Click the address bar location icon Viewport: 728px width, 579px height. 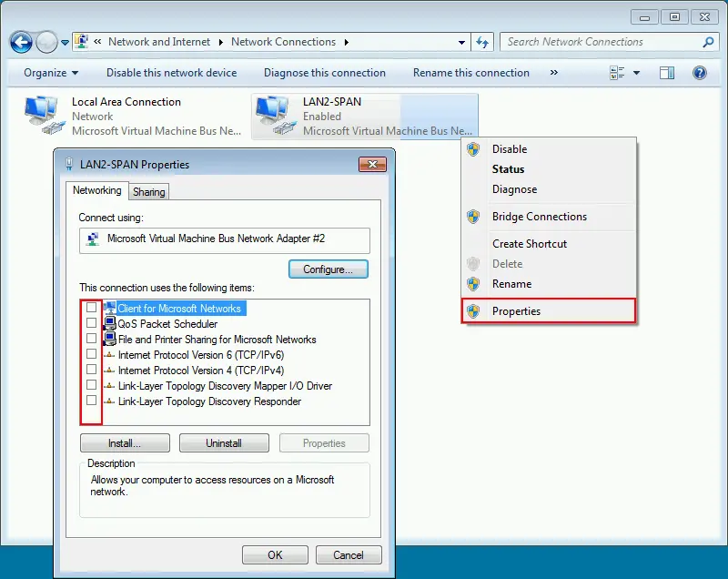[82, 42]
